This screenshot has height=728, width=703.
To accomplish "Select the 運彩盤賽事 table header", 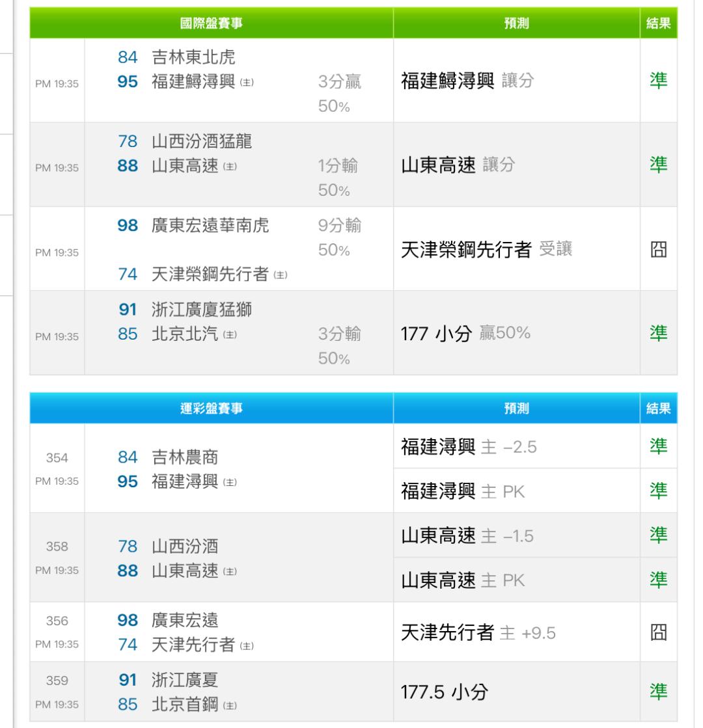I will point(212,409).
